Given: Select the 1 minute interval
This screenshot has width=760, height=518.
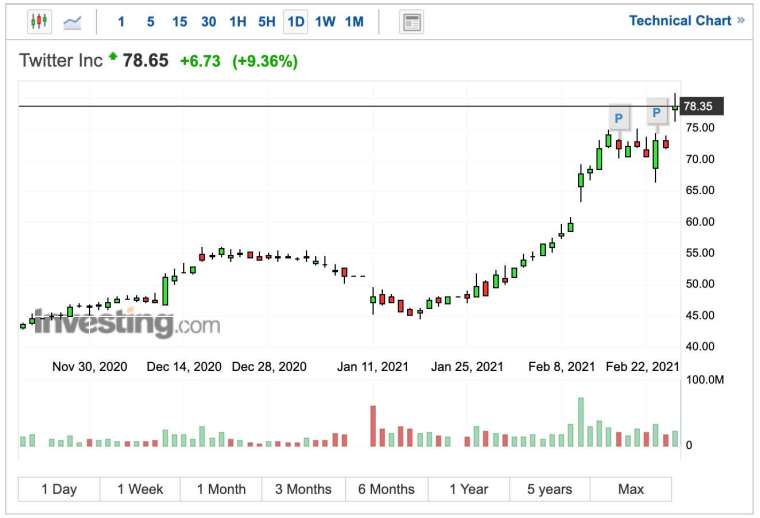Looking at the screenshot, I should pyautogui.click(x=121, y=22).
